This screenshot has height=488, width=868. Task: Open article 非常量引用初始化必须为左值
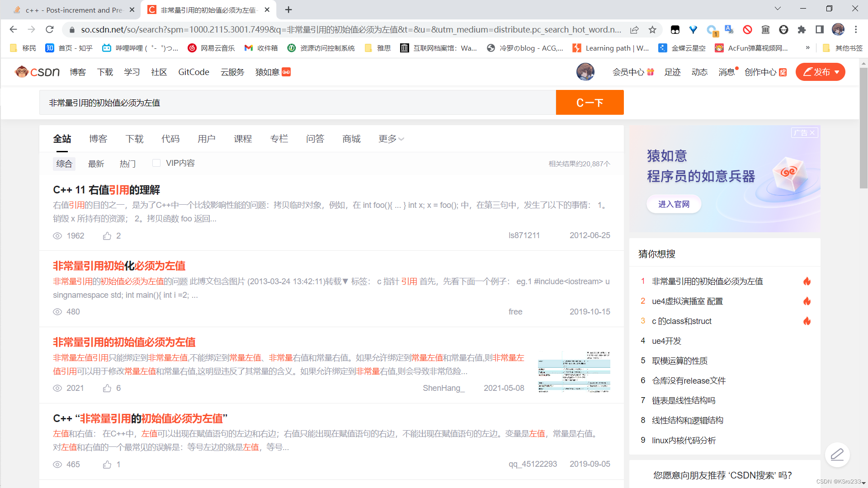tap(119, 266)
